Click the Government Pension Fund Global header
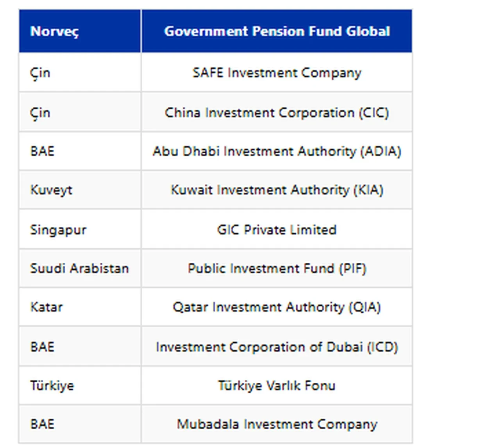This screenshot has height=448, width=500. click(277, 31)
